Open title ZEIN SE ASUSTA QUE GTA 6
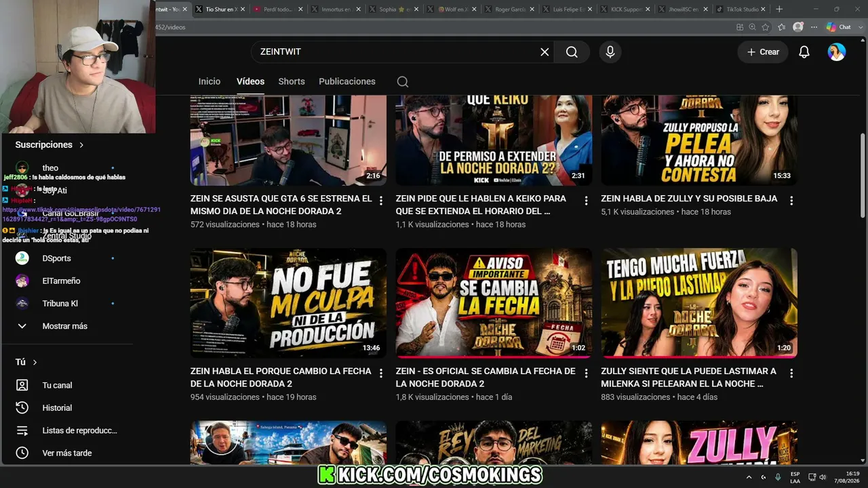 coord(281,205)
